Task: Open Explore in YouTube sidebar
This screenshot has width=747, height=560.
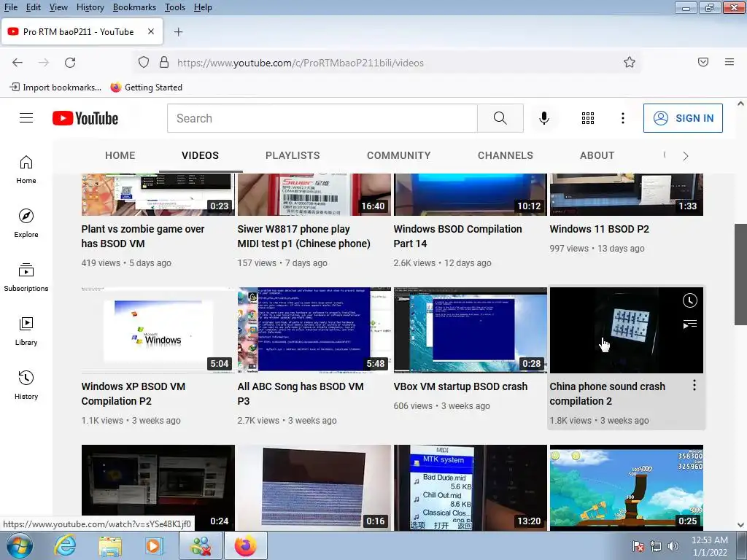Action: tap(26, 223)
